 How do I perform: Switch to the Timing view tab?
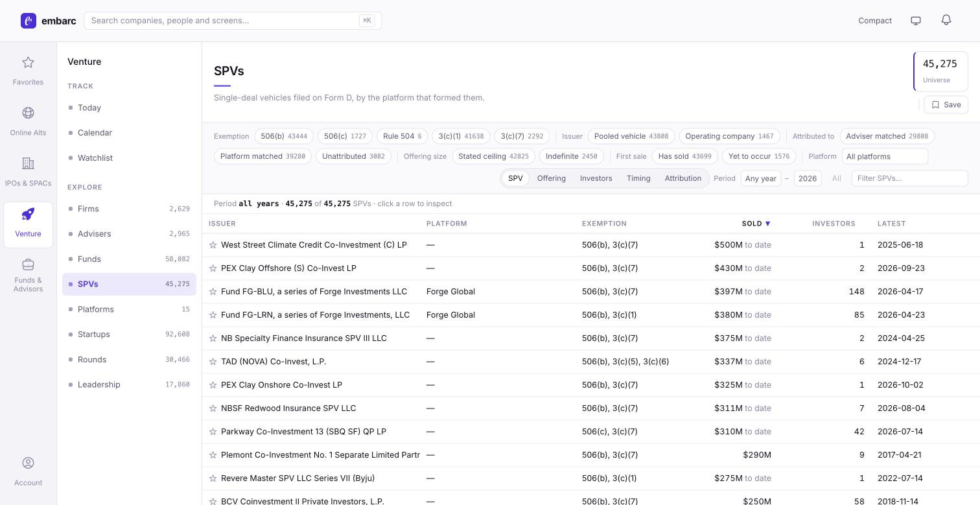(x=638, y=178)
